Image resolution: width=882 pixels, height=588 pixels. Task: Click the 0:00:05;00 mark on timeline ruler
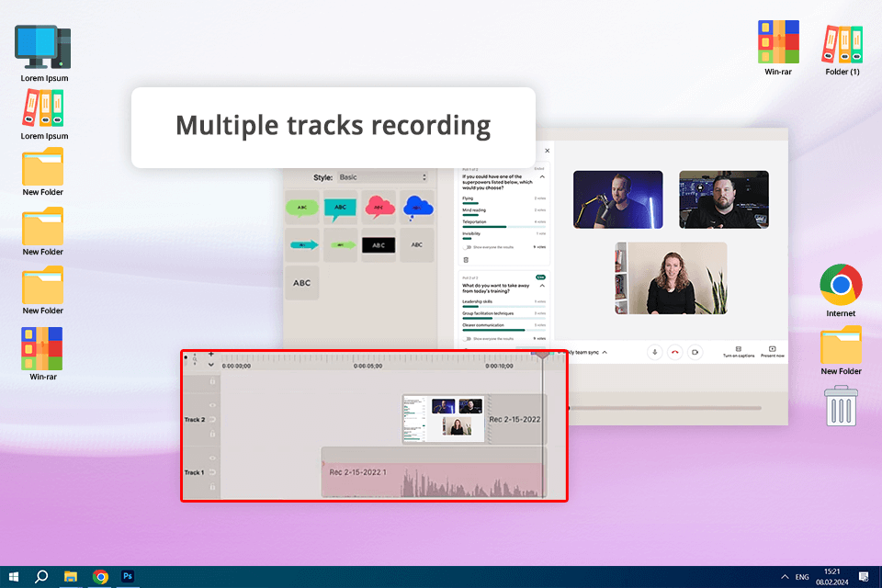(367, 366)
